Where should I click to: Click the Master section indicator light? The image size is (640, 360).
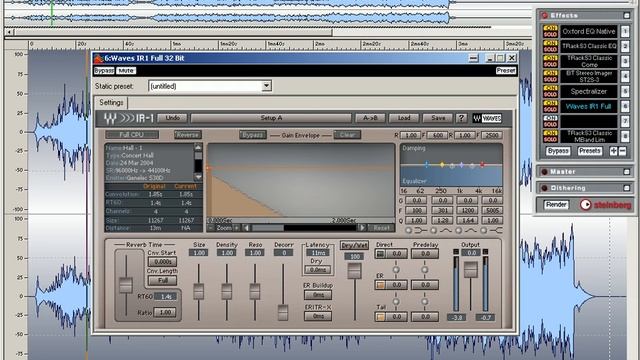pyautogui.click(x=544, y=172)
